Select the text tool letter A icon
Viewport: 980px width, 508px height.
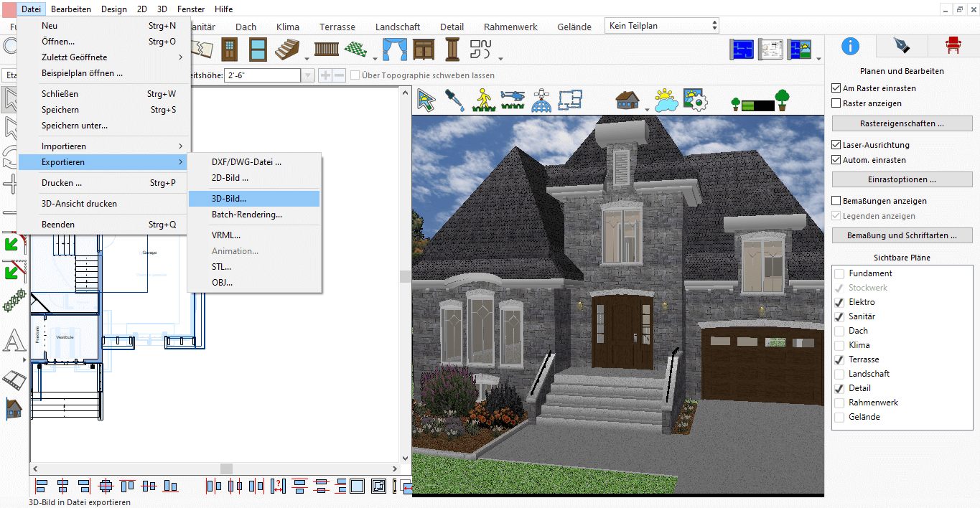click(x=14, y=342)
